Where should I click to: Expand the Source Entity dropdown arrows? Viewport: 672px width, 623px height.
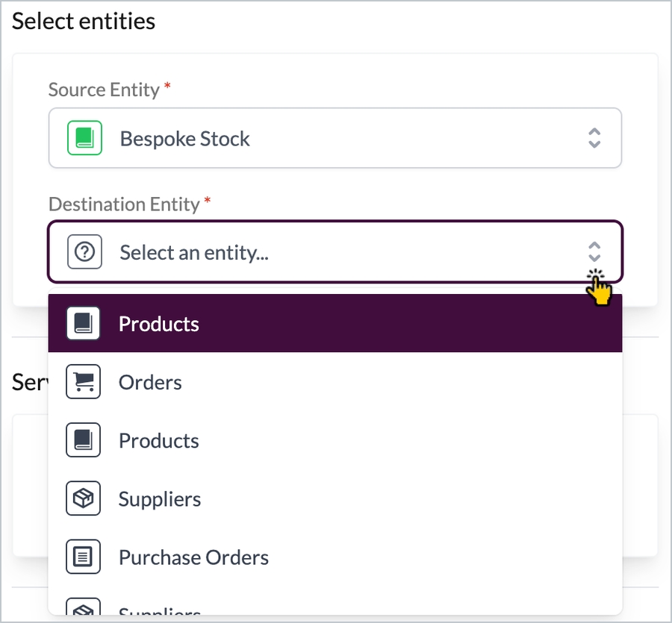pyautogui.click(x=594, y=138)
